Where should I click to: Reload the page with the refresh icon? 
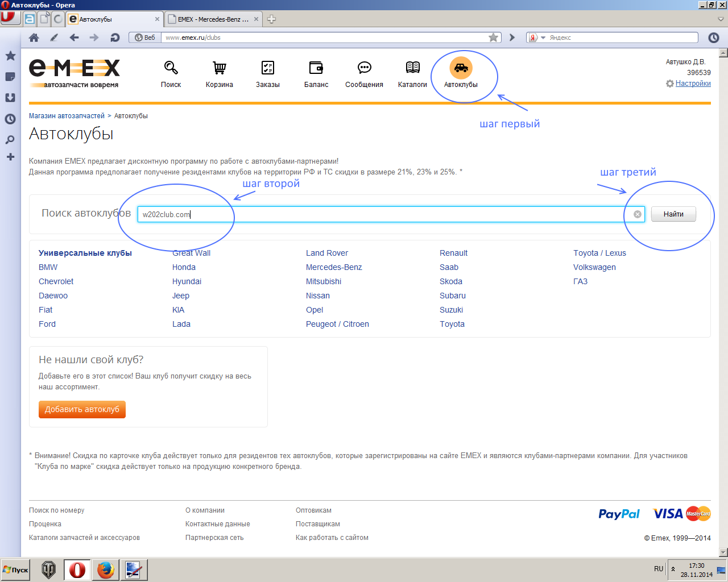coord(115,38)
